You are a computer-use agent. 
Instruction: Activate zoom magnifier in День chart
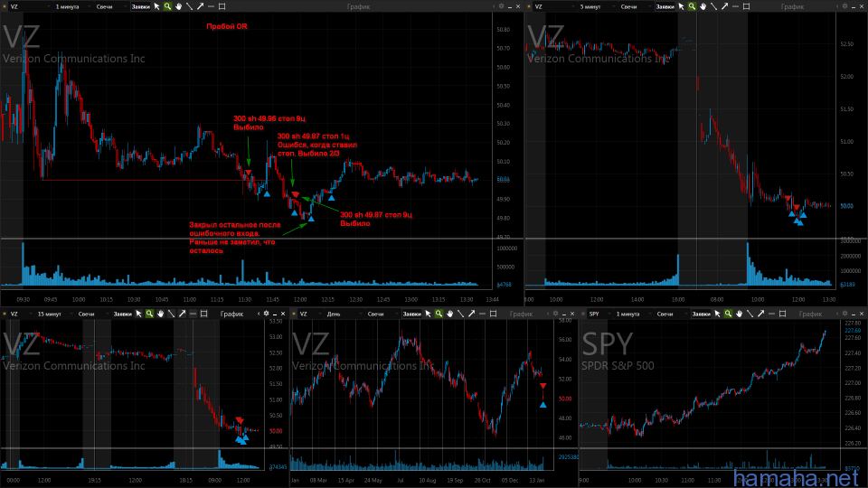pos(439,314)
